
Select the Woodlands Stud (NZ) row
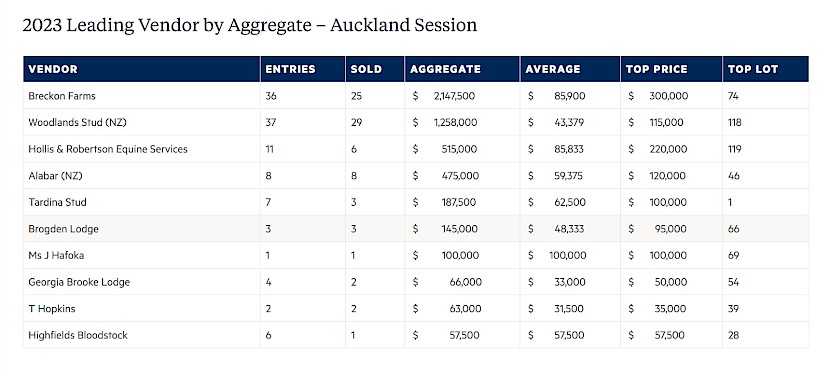pos(416,122)
